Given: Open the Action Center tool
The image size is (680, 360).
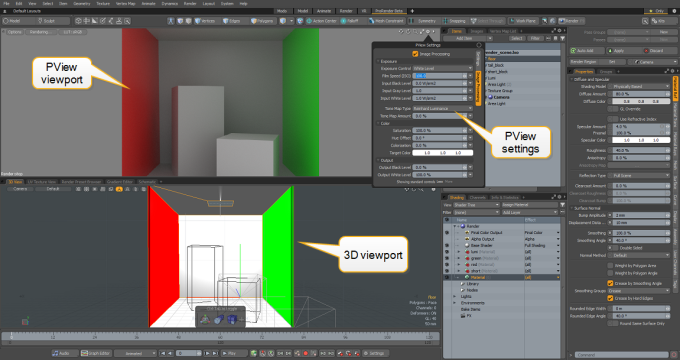Looking at the screenshot, I should click(322, 21).
